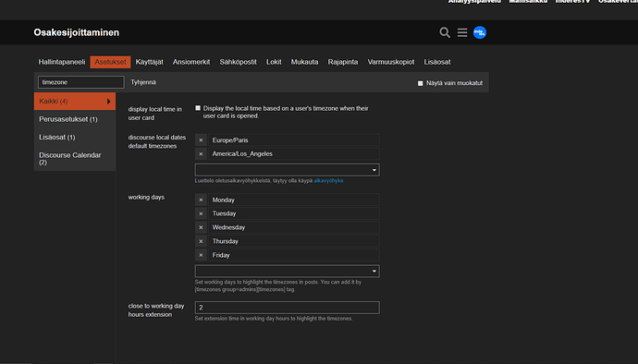
Task: Go to Käyttäjät tab
Action: point(149,62)
